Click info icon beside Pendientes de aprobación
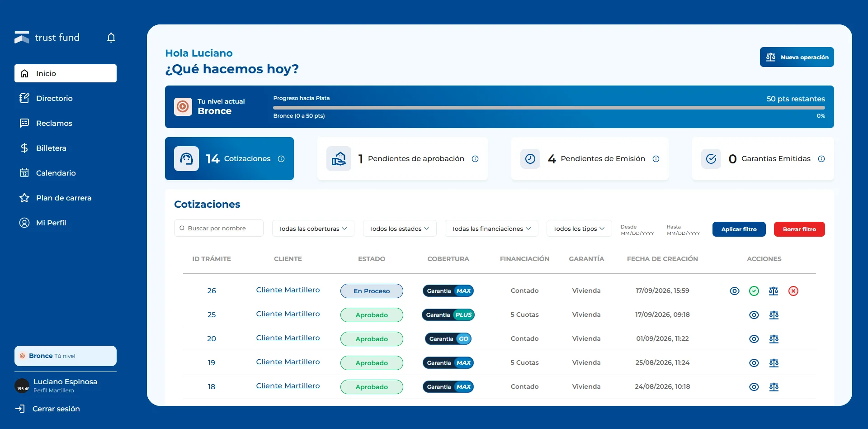 [x=475, y=159]
